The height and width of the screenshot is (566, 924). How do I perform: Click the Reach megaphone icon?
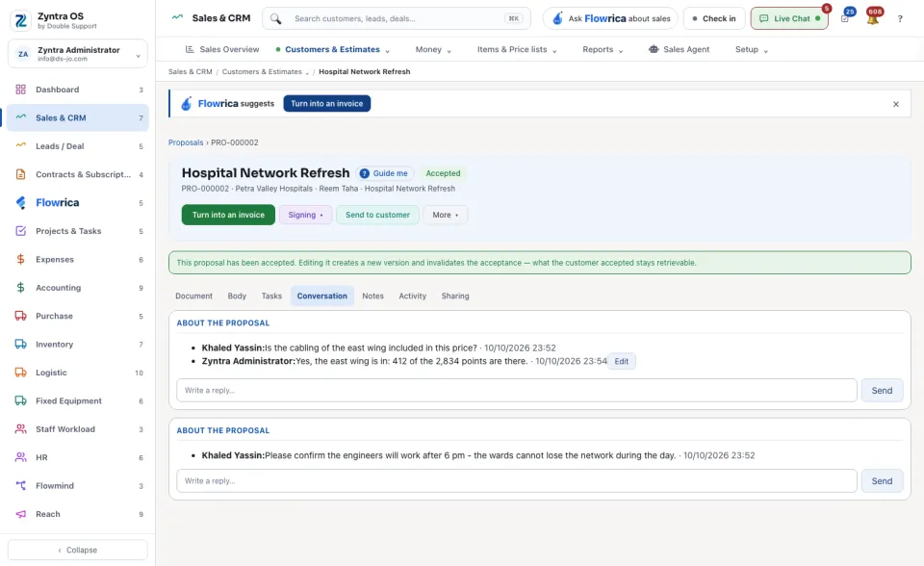point(20,514)
